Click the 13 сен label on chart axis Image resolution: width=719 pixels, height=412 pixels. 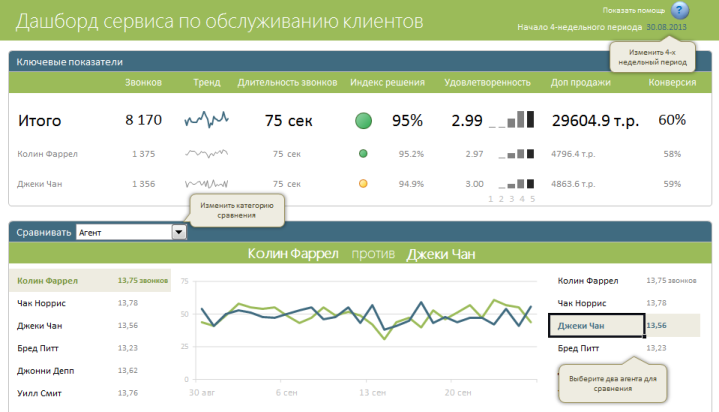coord(372,393)
